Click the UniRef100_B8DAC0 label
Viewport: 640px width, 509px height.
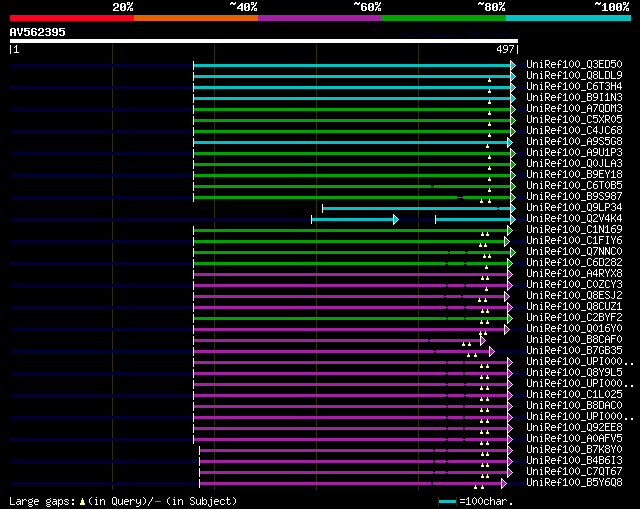click(x=574, y=406)
